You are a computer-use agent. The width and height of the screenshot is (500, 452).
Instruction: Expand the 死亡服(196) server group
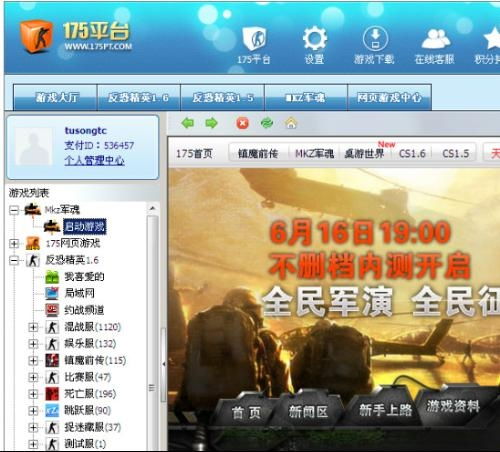33,394
